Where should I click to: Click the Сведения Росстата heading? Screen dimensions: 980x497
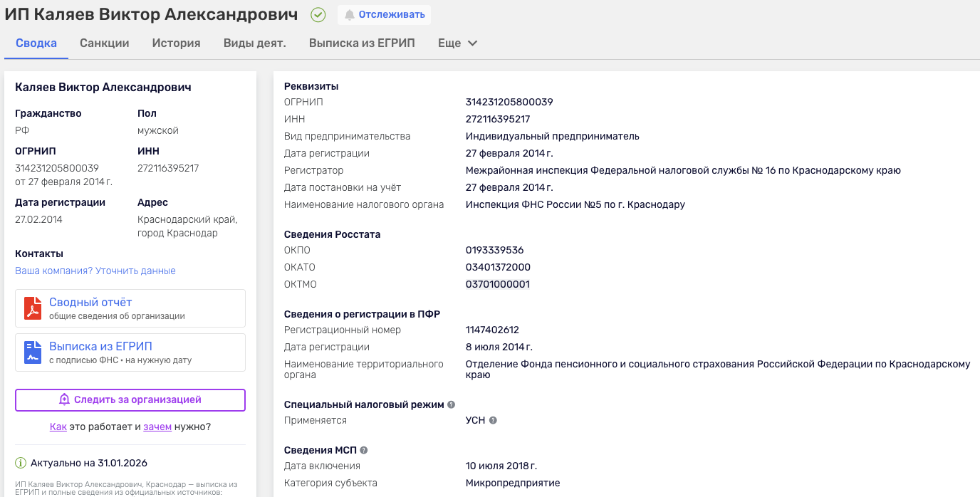click(333, 234)
